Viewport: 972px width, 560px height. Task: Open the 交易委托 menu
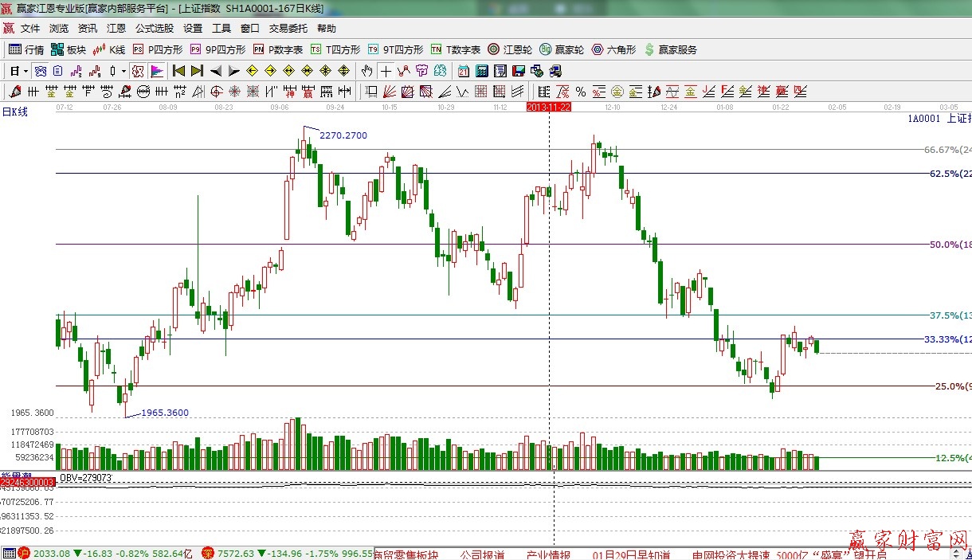point(288,29)
